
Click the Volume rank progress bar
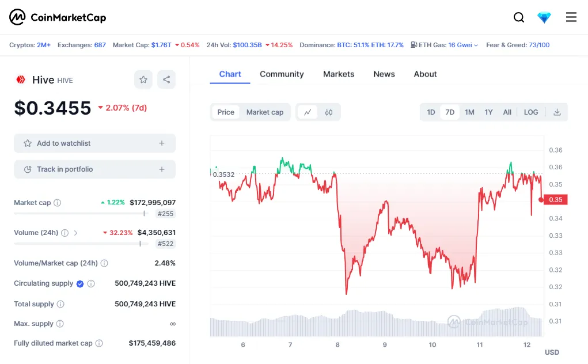[x=81, y=244]
